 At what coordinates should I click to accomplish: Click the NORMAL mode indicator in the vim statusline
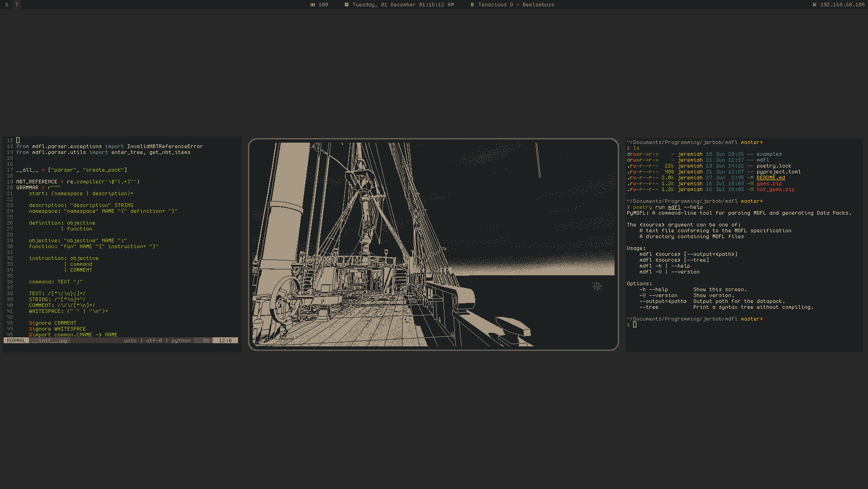click(16, 340)
